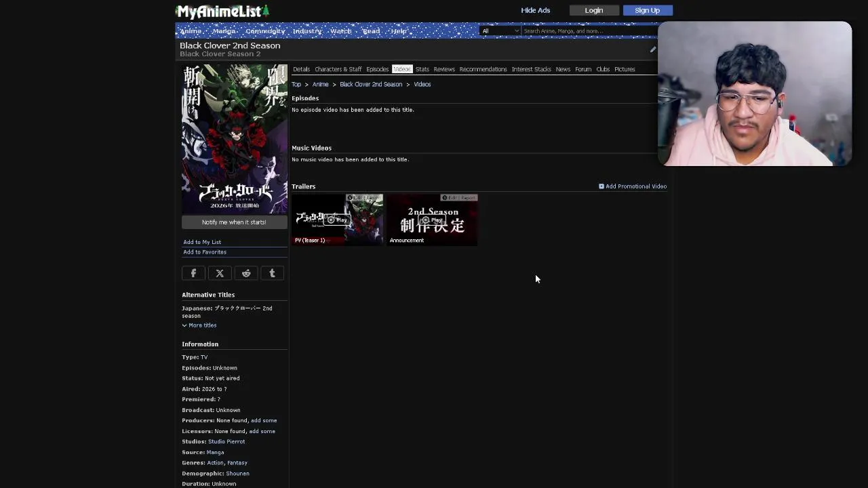Click the Sign Up button

[647, 10]
